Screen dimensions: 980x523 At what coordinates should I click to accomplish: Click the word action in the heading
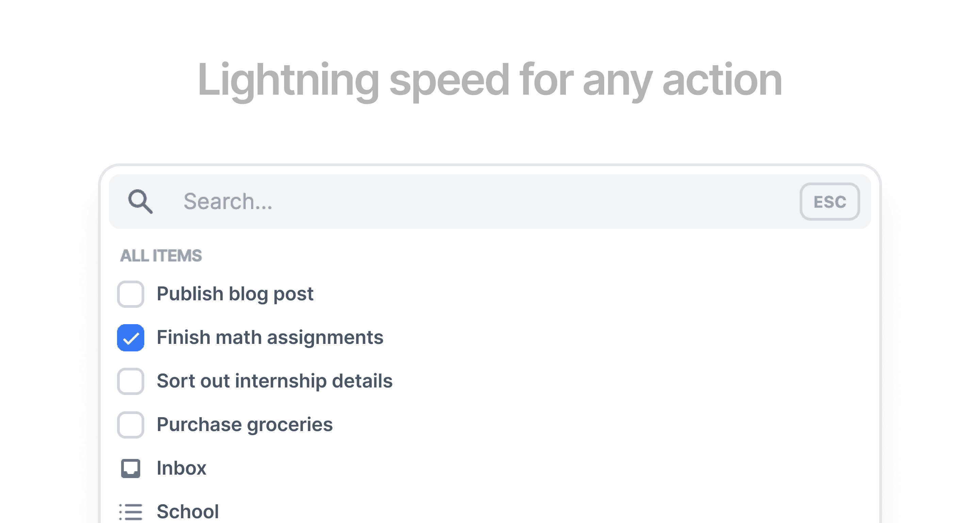click(722, 79)
